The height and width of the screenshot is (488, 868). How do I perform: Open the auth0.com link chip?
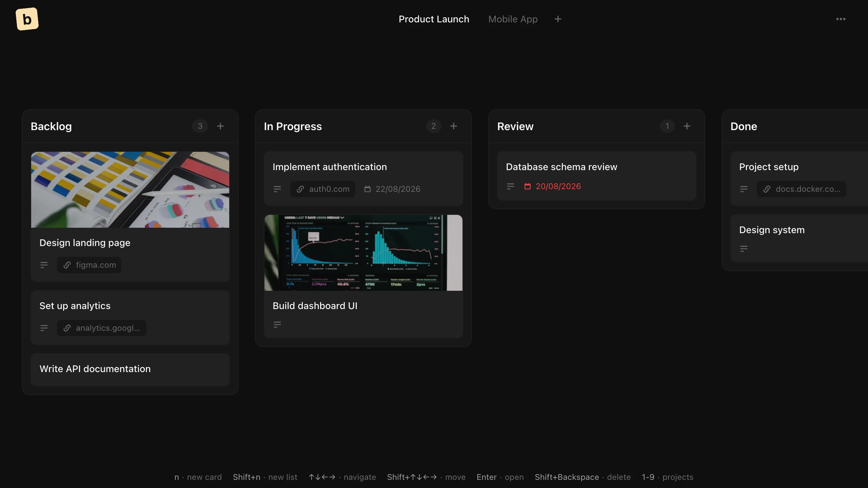click(323, 189)
